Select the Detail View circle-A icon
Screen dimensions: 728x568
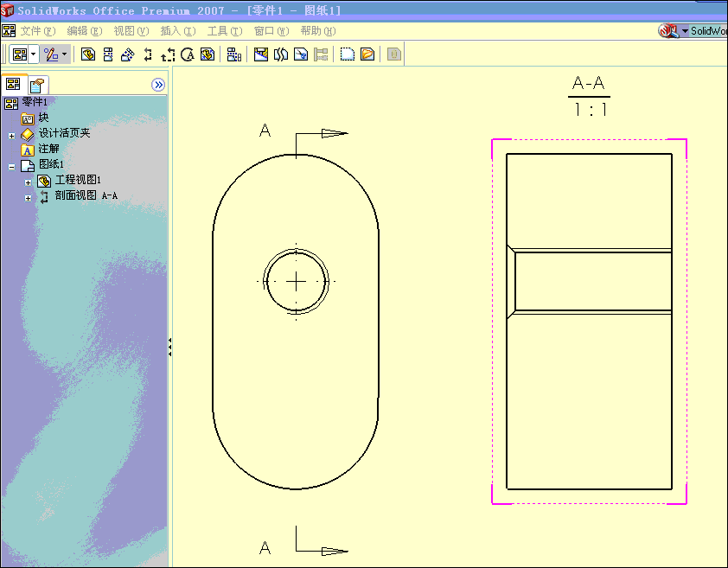coord(188,54)
